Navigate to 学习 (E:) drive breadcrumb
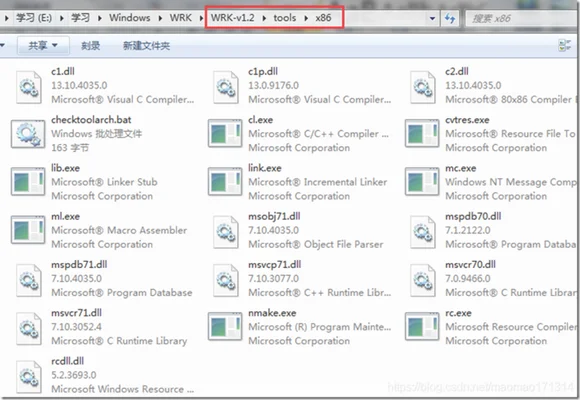The width and height of the screenshot is (580, 400). (34, 18)
